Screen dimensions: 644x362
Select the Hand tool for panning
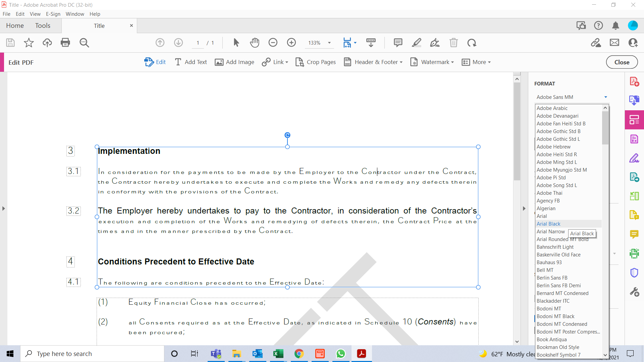[x=255, y=43]
